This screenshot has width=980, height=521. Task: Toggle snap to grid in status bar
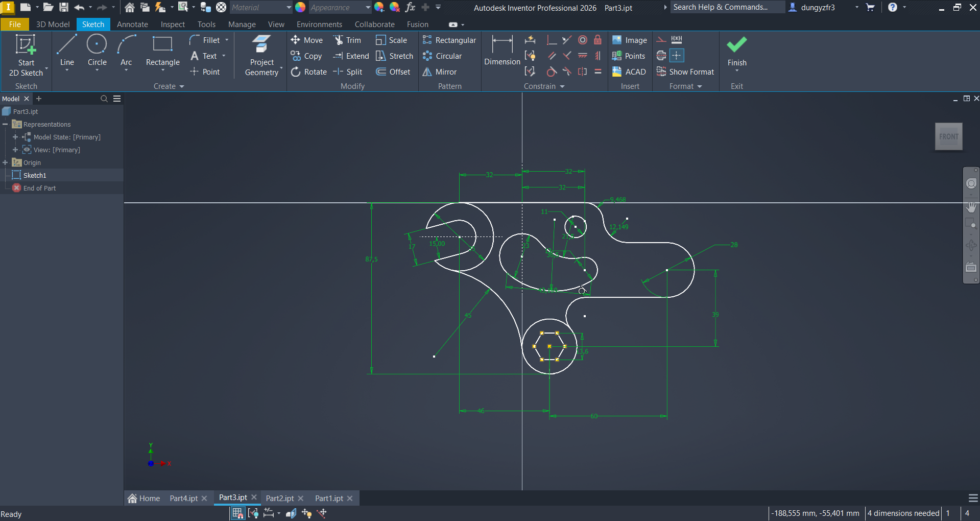[237, 513]
